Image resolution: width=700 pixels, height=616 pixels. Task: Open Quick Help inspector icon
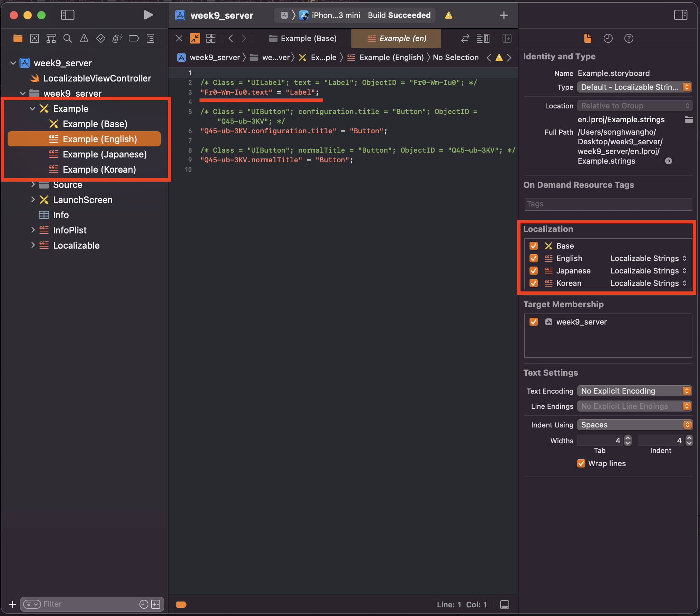(629, 38)
